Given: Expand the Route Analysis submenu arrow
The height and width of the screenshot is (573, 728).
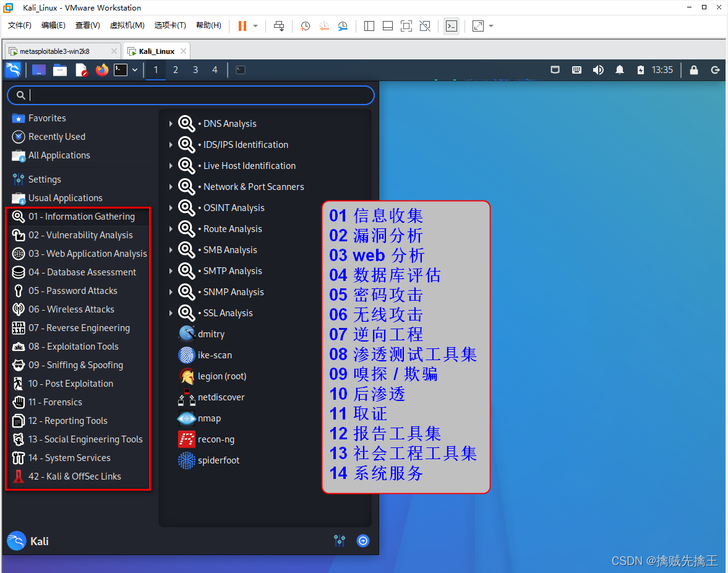Looking at the screenshot, I should click(171, 229).
